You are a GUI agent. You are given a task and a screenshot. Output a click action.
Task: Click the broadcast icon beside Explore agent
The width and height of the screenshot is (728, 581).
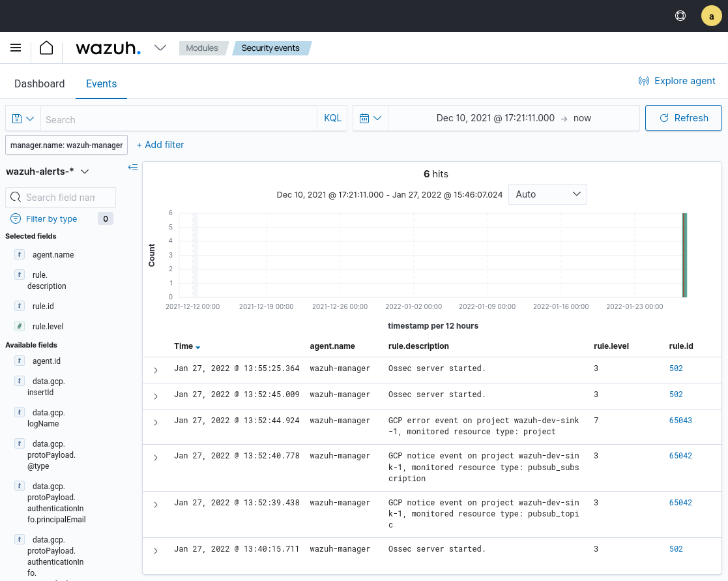[643, 81]
